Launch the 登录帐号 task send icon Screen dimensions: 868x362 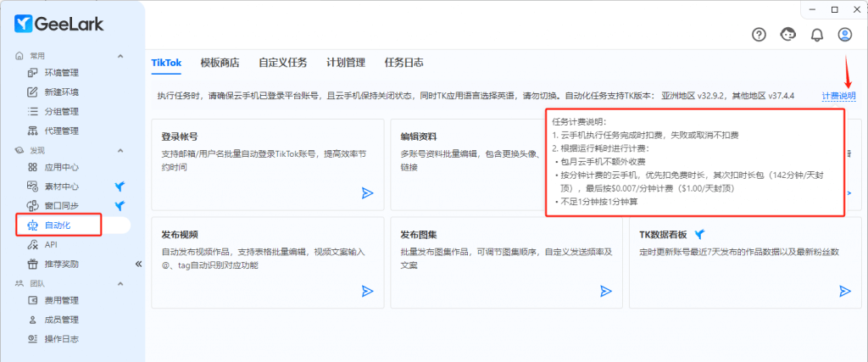tap(367, 193)
